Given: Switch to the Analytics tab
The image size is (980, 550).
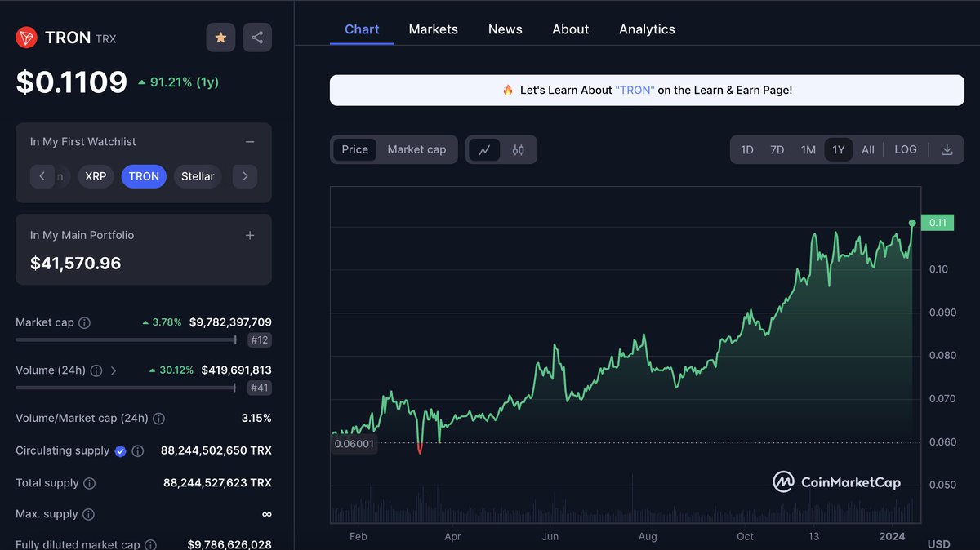Looking at the screenshot, I should tap(647, 29).
